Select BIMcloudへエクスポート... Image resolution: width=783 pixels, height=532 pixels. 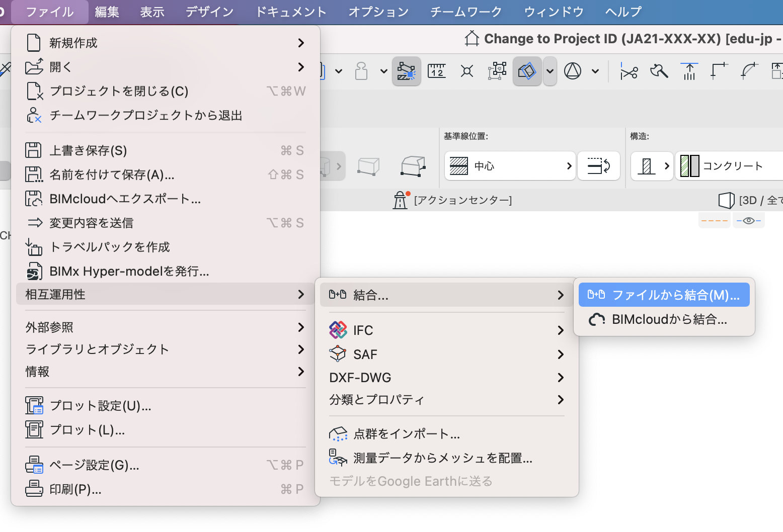[x=165, y=199]
